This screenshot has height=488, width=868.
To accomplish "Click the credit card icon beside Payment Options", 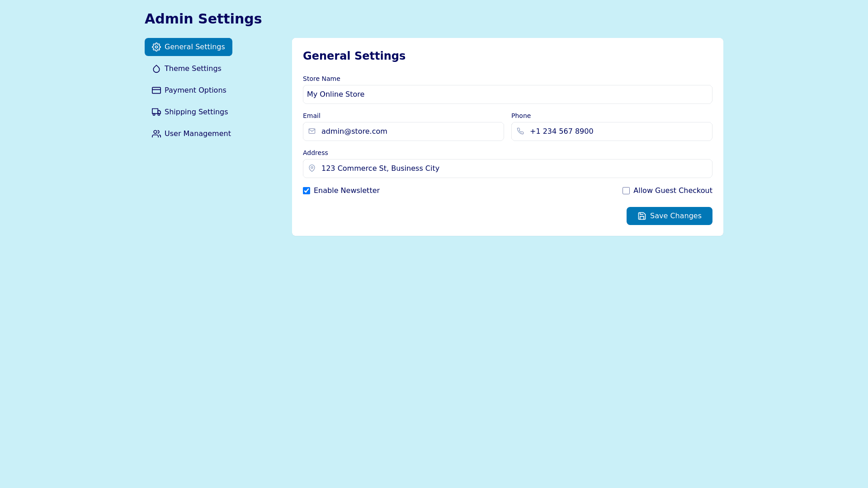I will (x=156, y=90).
